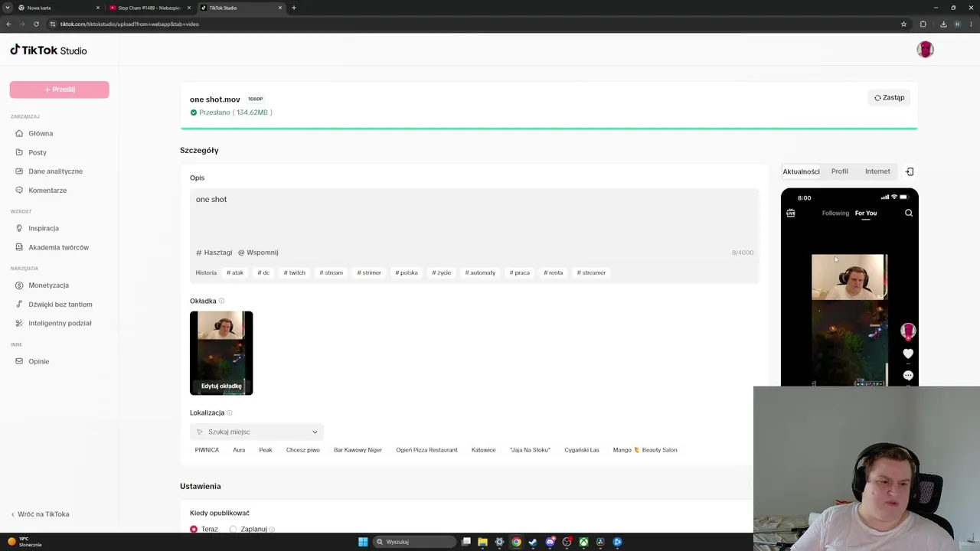
Task: Add the #streamer hashtag from history
Action: point(591,272)
